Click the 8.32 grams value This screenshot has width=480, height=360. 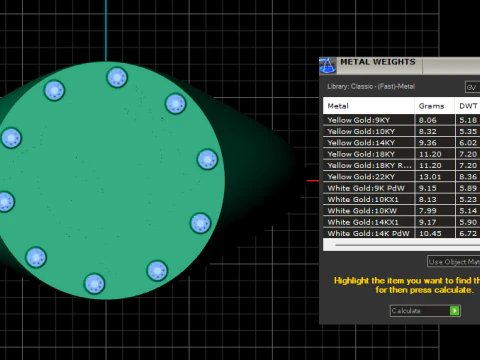[x=428, y=131]
